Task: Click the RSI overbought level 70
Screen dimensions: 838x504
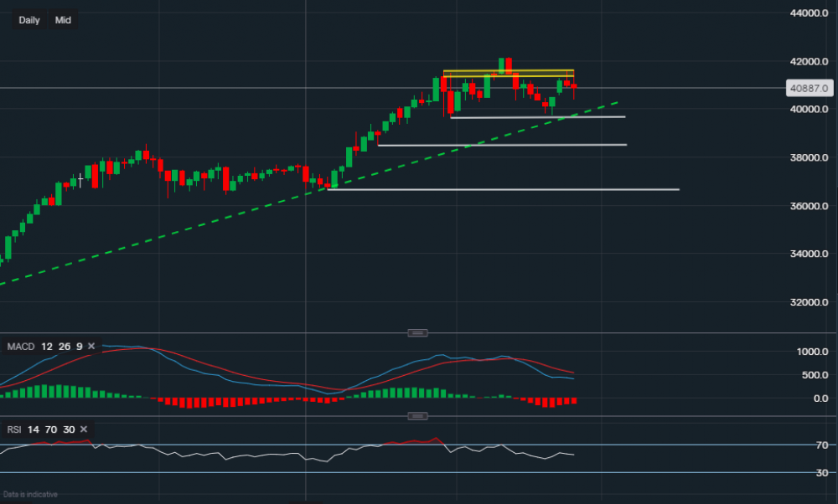Action: click(x=49, y=429)
